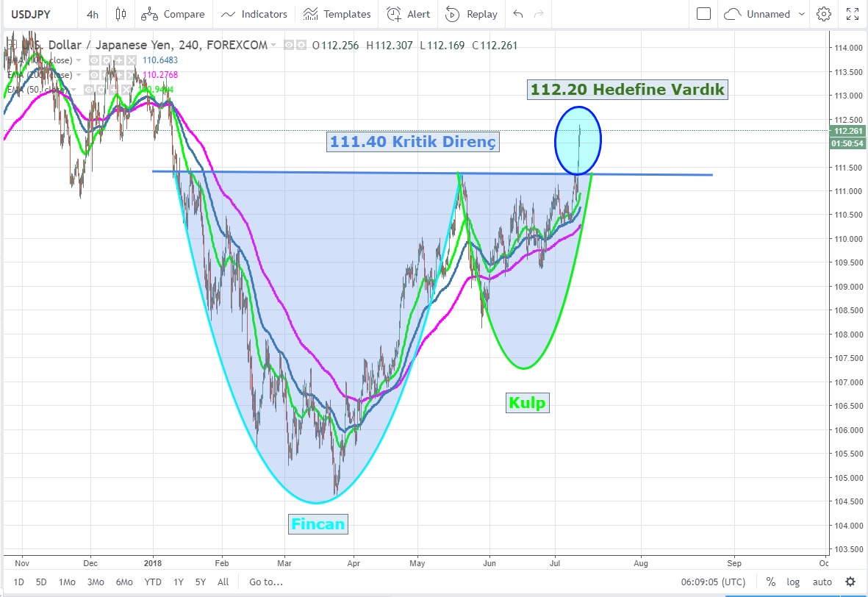
Task: Open the candlestick chart style selector
Action: point(121,14)
